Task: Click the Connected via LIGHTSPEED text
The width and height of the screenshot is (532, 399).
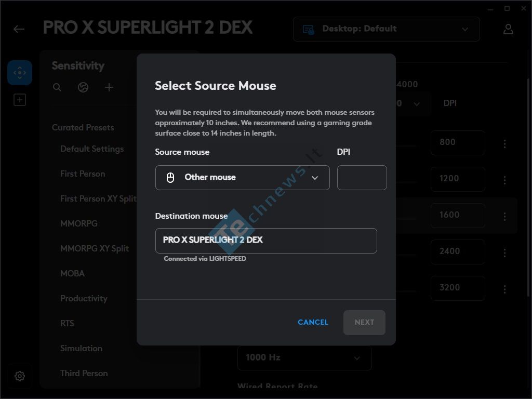Action: (x=205, y=259)
